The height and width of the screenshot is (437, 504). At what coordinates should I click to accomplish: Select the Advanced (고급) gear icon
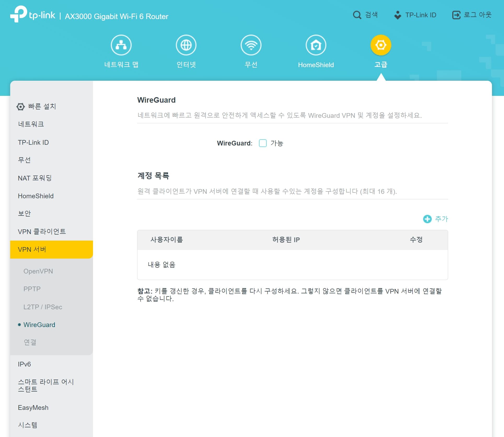click(381, 45)
